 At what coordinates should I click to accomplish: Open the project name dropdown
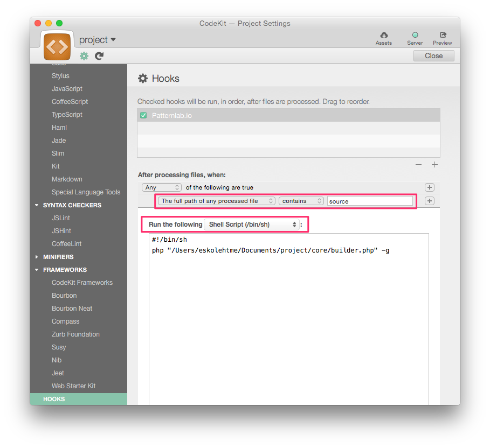tap(97, 40)
